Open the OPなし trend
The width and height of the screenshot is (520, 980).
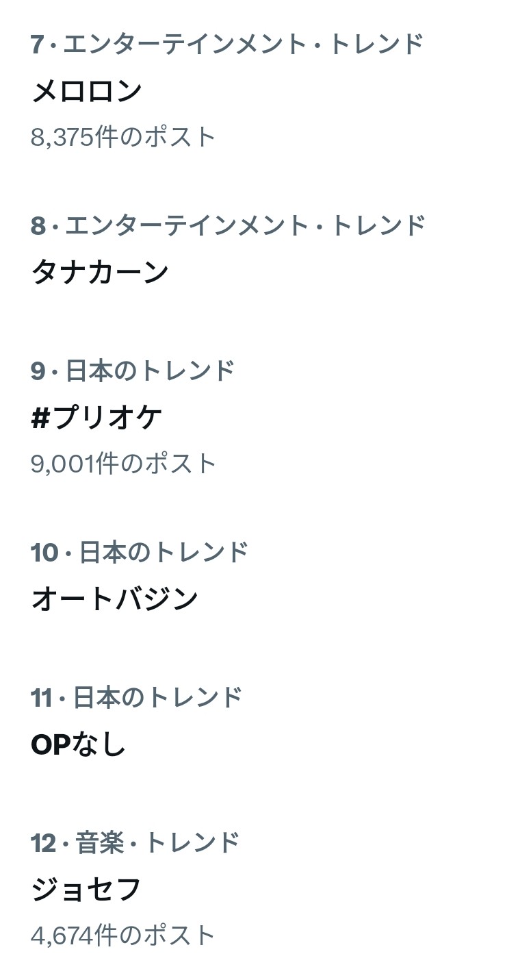(x=79, y=744)
